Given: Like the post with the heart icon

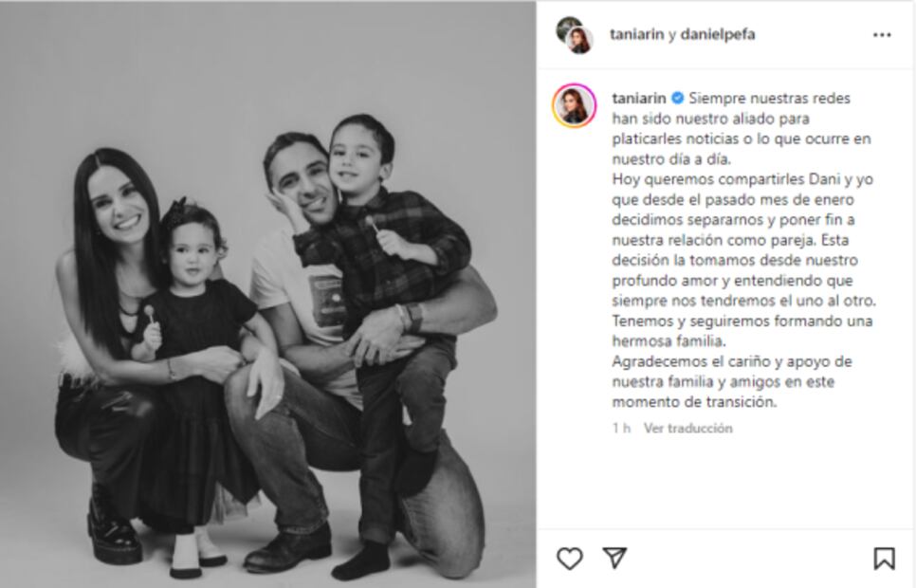Looking at the screenshot, I should (x=570, y=559).
